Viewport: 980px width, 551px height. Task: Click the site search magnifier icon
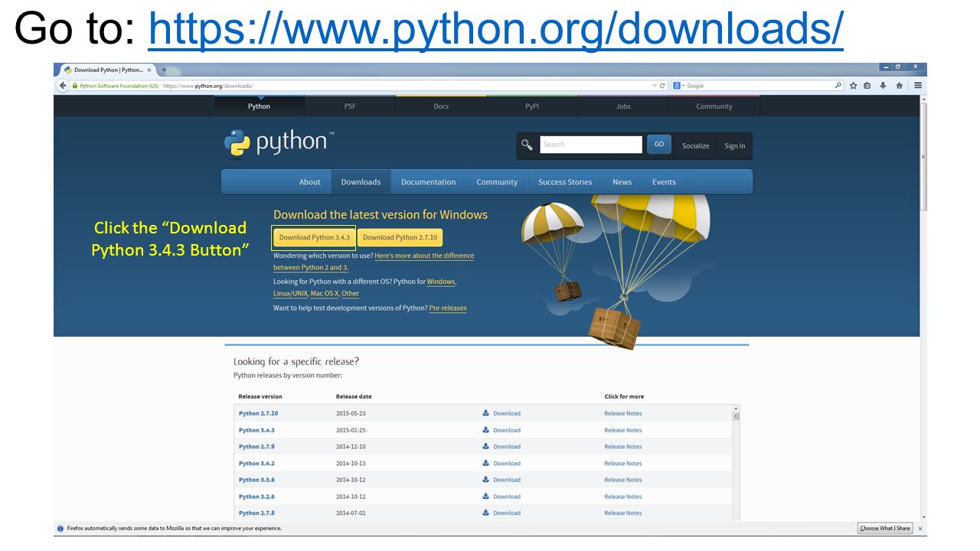[x=527, y=145]
